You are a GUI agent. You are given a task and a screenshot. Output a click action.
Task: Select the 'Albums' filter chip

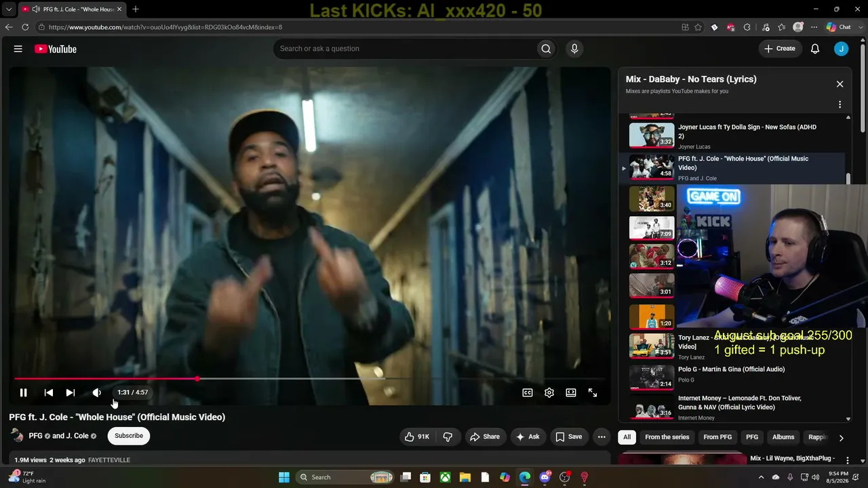783,437
